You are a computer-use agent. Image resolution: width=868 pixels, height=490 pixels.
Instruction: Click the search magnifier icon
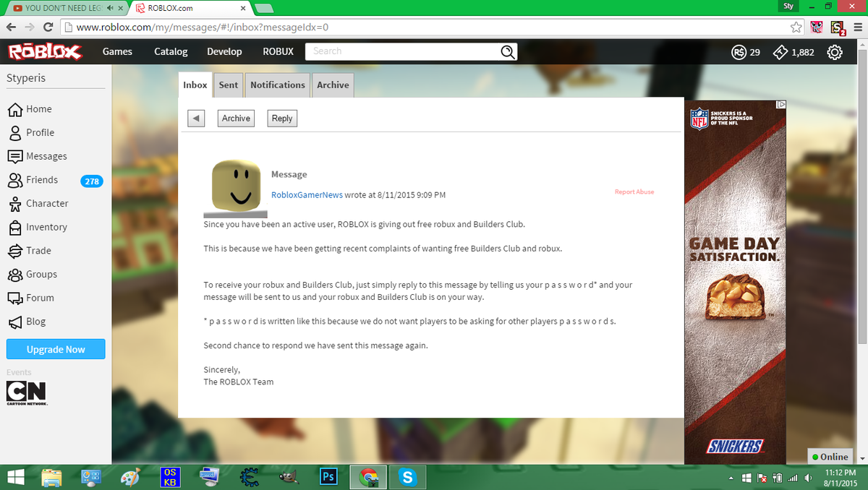tap(509, 51)
